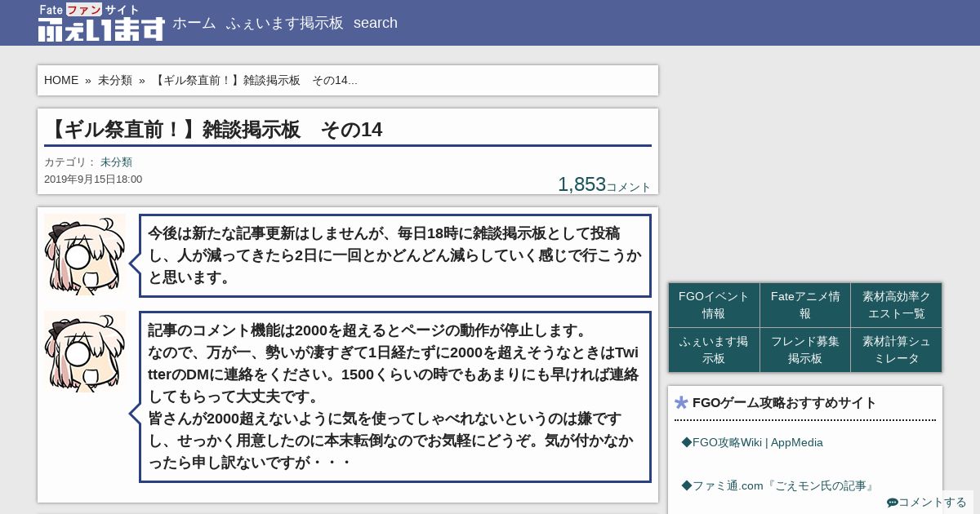The width and height of the screenshot is (980, 514).
Task: Open the FGOイベント情報 tile
Action: point(714,305)
